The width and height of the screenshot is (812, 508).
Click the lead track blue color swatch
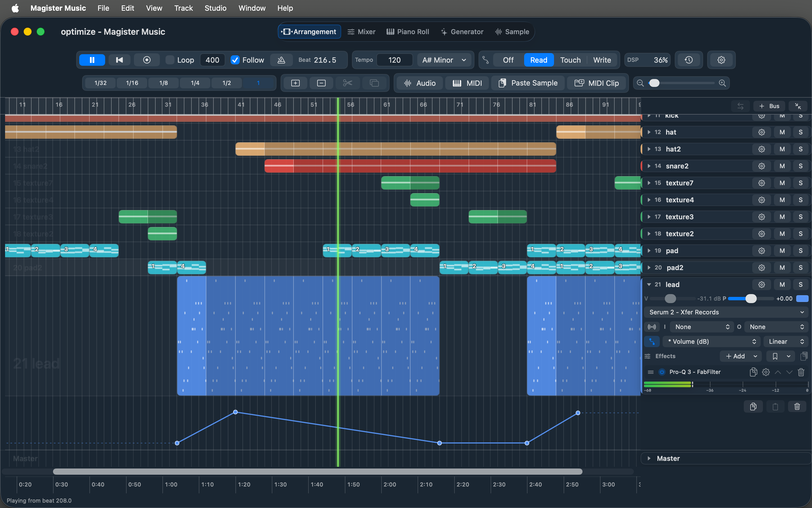click(x=802, y=298)
